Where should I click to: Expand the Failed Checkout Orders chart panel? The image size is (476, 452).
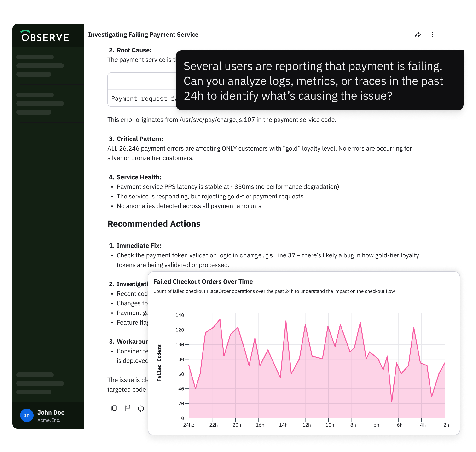(x=203, y=281)
